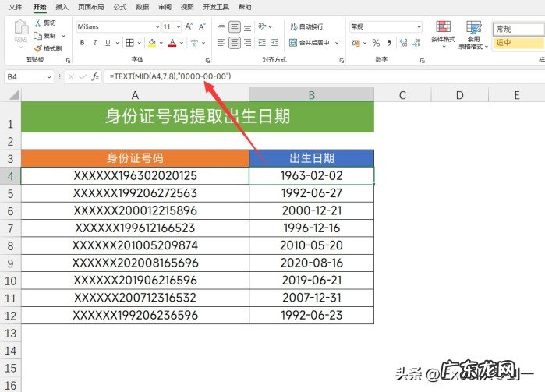
Task: Decrease decimal places
Action: (416, 43)
